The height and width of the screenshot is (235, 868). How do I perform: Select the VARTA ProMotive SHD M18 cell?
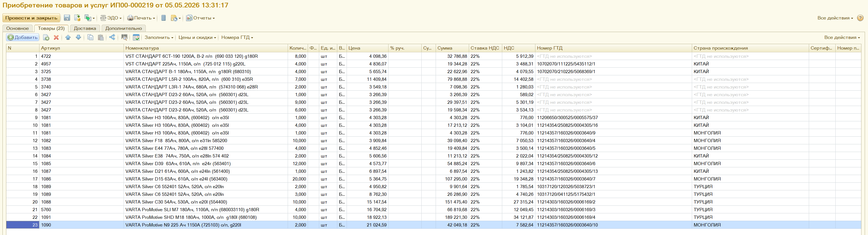point(205,217)
